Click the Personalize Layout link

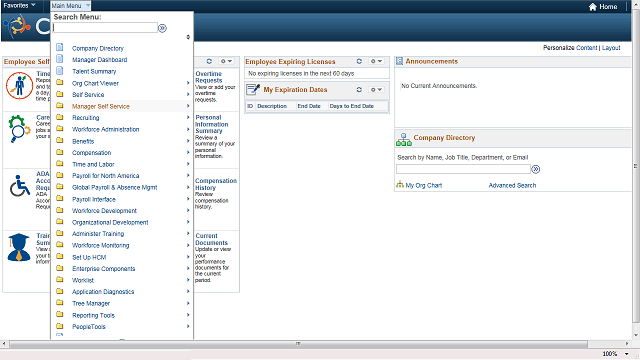[x=611, y=48]
